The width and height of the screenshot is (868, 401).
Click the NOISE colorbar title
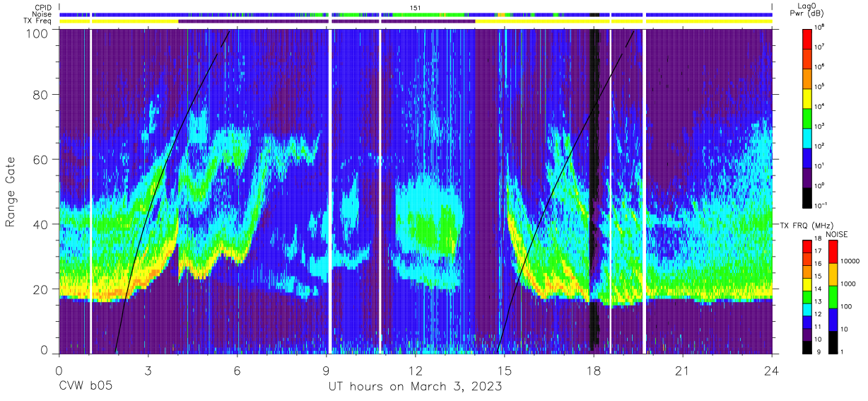pyautogui.click(x=837, y=233)
